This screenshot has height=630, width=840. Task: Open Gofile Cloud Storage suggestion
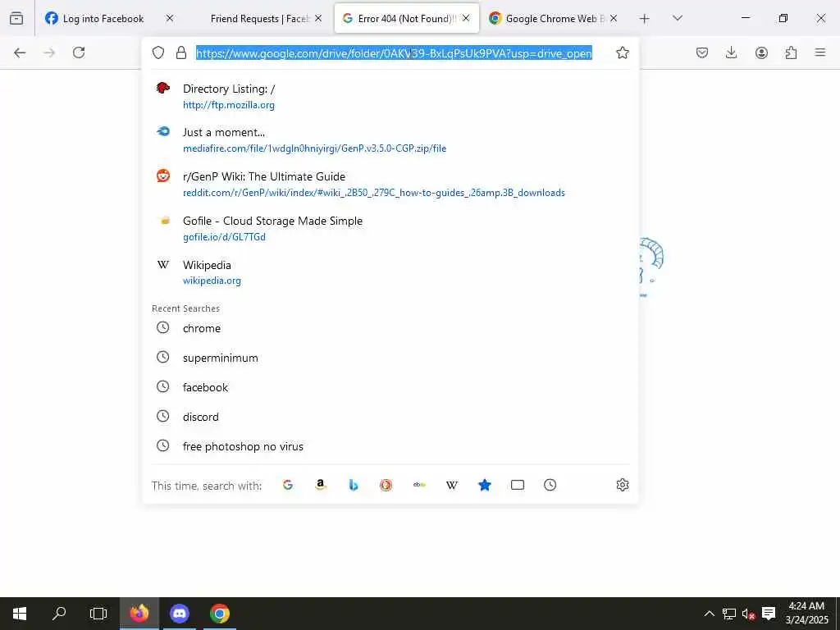click(x=390, y=228)
